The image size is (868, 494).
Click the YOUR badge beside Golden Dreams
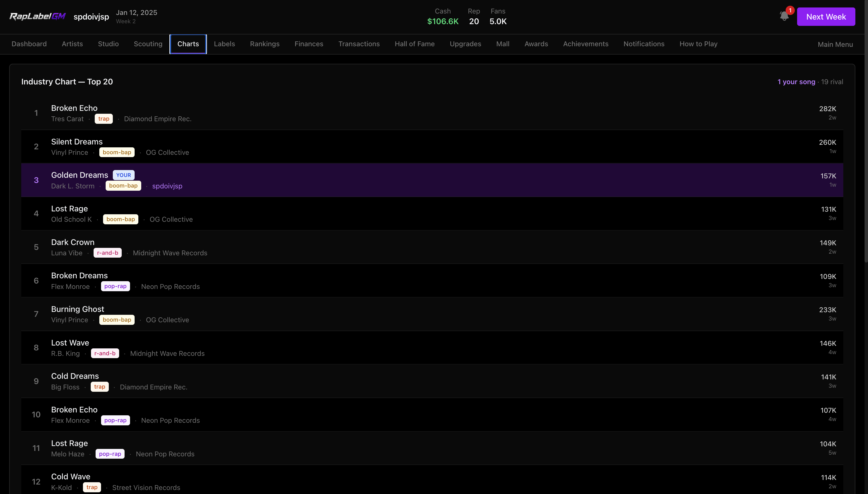click(123, 175)
